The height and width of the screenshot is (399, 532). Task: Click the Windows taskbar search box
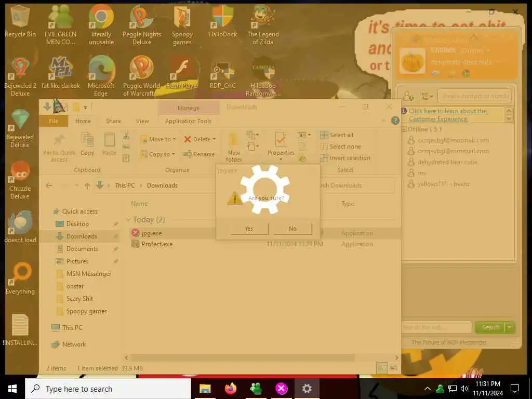[x=108, y=389]
